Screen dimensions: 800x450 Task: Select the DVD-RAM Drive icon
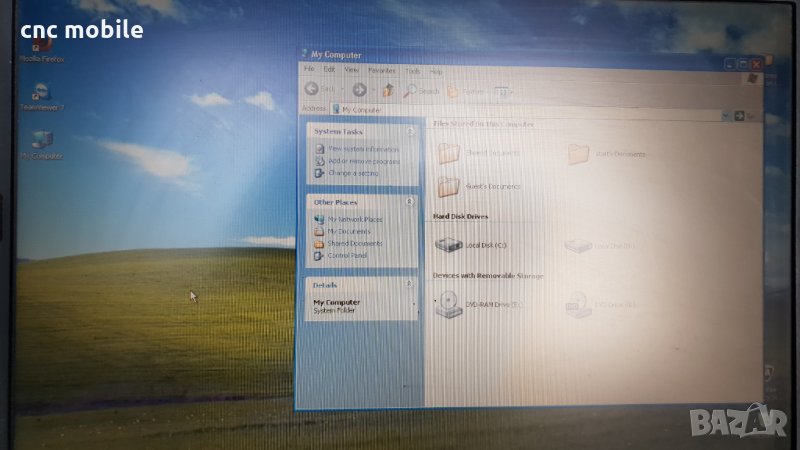click(449, 303)
